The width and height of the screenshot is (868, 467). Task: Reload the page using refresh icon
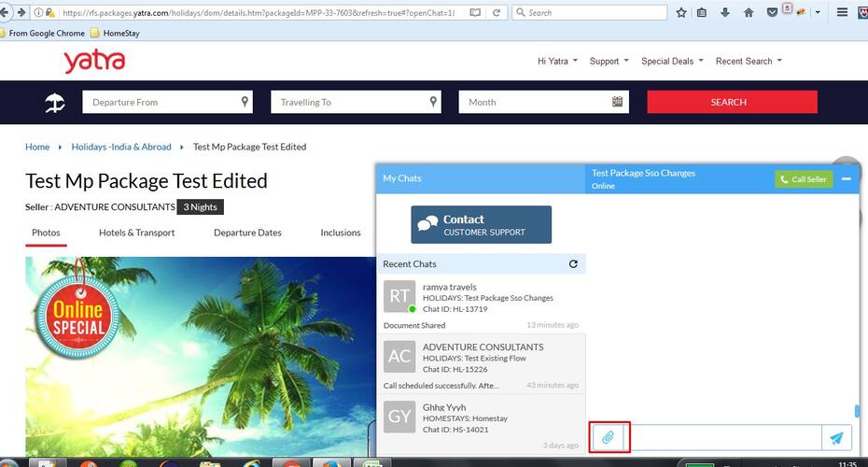pyautogui.click(x=497, y=12)
